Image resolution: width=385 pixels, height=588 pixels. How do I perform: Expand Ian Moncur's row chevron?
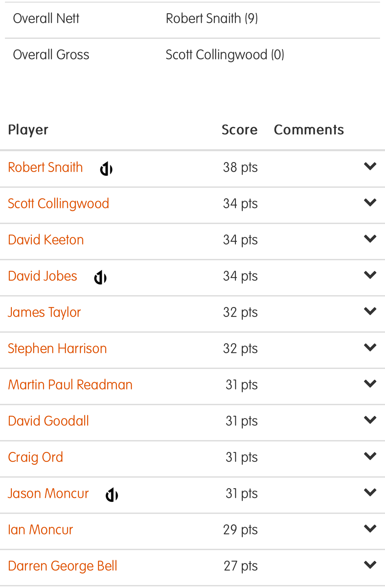tap(370, 529)
